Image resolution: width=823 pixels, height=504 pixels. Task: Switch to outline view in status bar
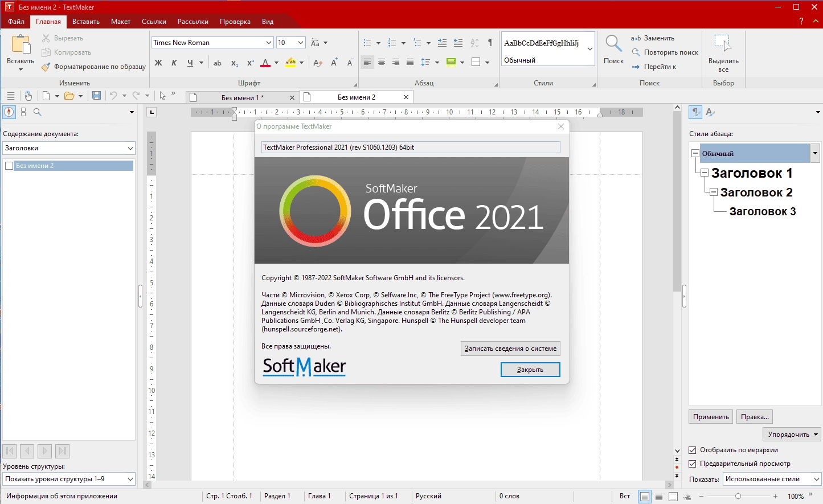[x=687, y=497]
